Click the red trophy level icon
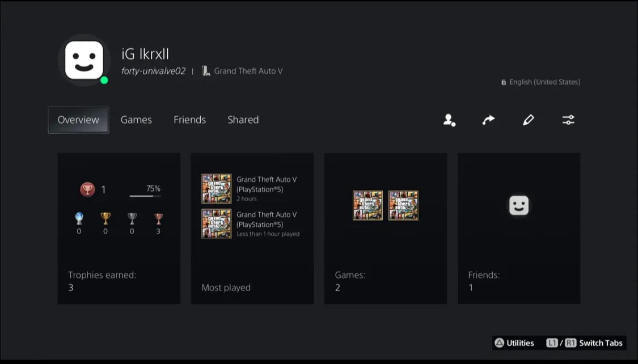The width and height of the screenshot is (638, 364). click(x=87, y=189)
